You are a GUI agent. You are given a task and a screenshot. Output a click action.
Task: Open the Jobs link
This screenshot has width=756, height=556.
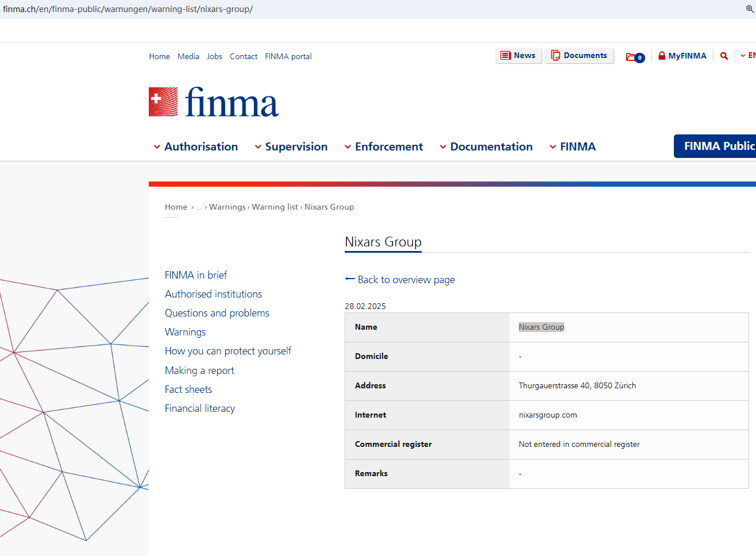pyautogui.click(x=214, y=56)
